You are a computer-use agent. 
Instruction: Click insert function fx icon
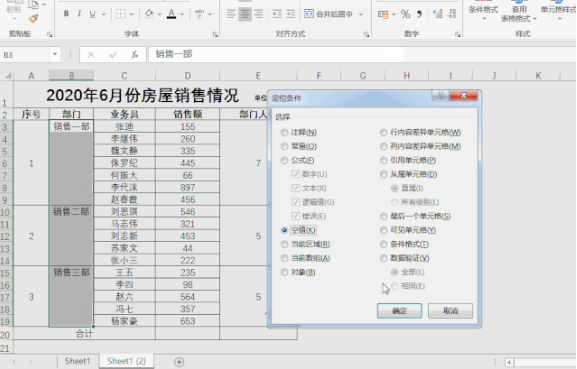click(135, 54)
